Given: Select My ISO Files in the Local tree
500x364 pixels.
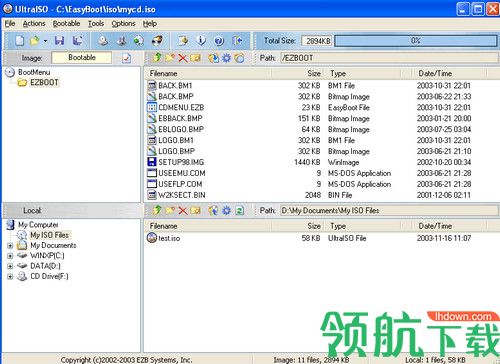Looking at the screenshot, I should point(49,235).
